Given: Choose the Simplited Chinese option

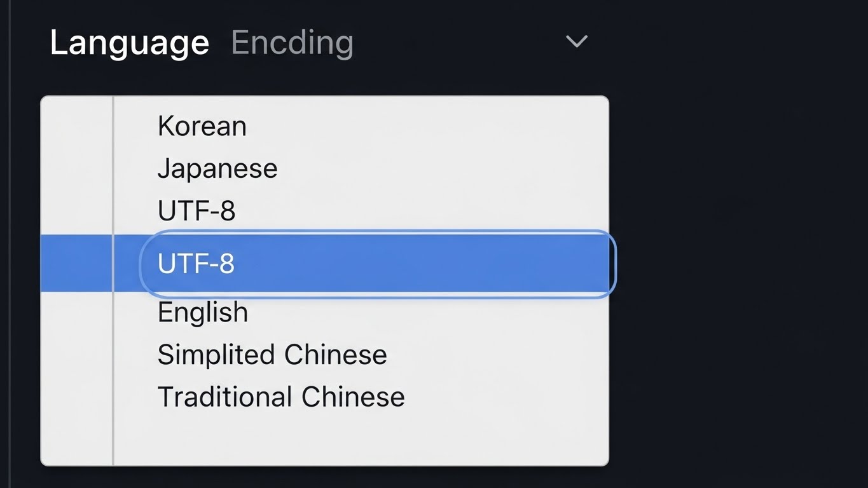Looking at the screenshot, I should pos(272,355).
